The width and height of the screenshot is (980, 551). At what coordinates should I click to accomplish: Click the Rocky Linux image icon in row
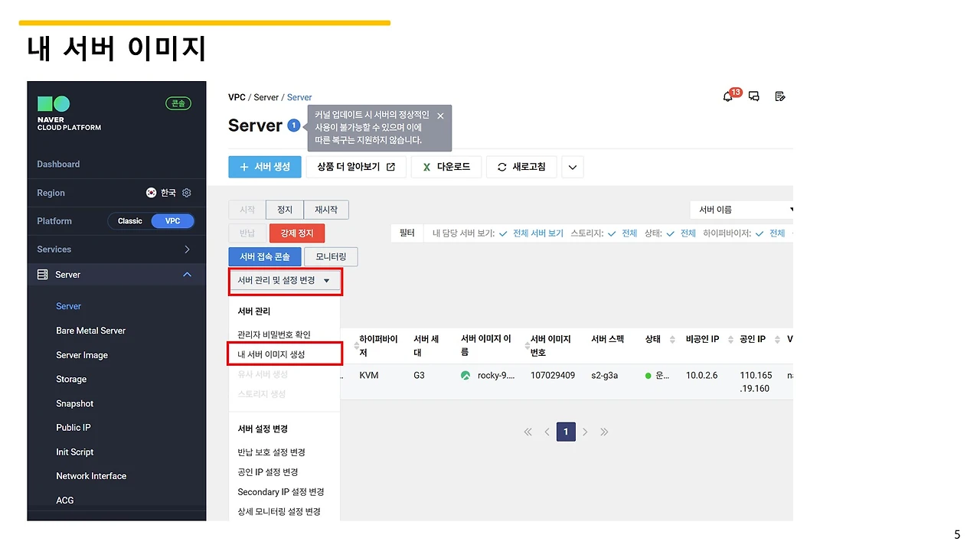(465, 376)
